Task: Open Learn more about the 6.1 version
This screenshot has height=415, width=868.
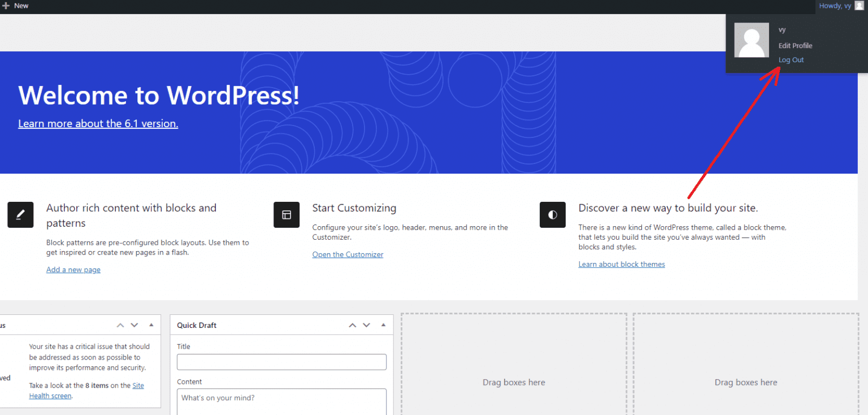Action: point(98,124)
